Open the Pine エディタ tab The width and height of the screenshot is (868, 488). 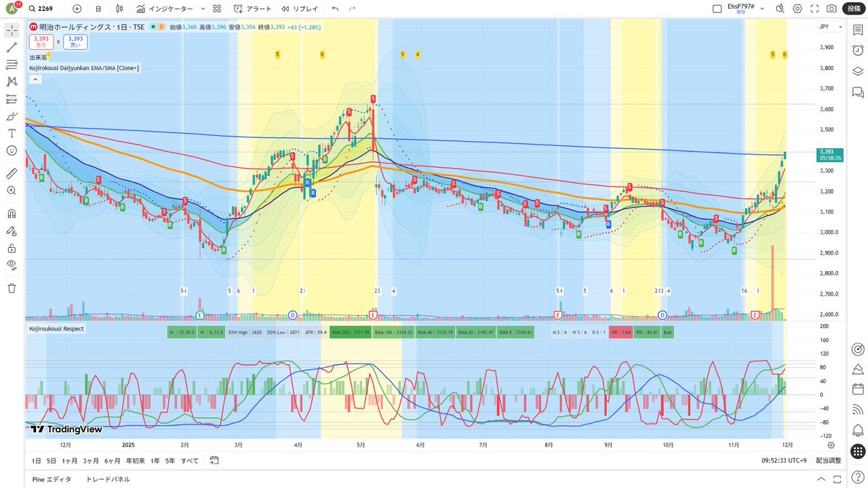click(52, 479)
